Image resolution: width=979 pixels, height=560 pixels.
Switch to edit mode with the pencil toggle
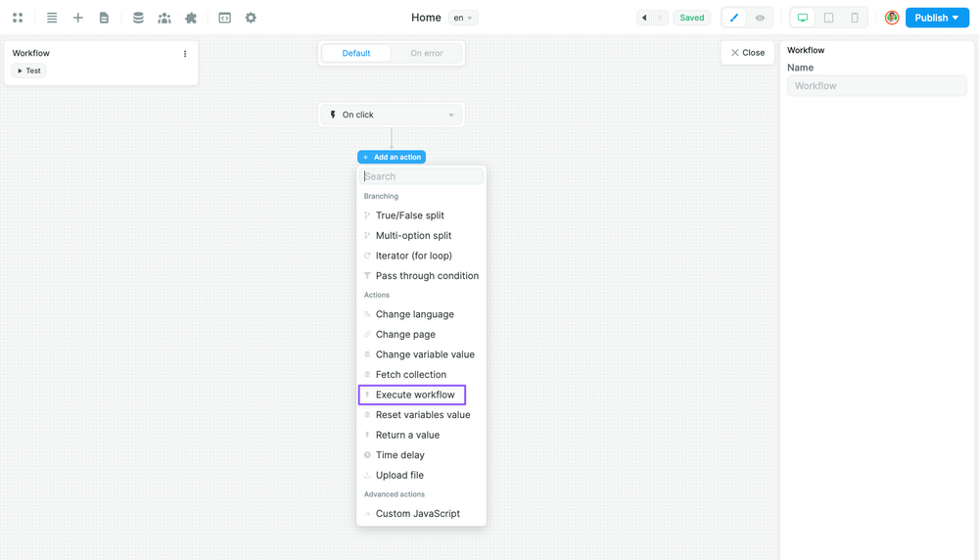[x=734, y=18]
